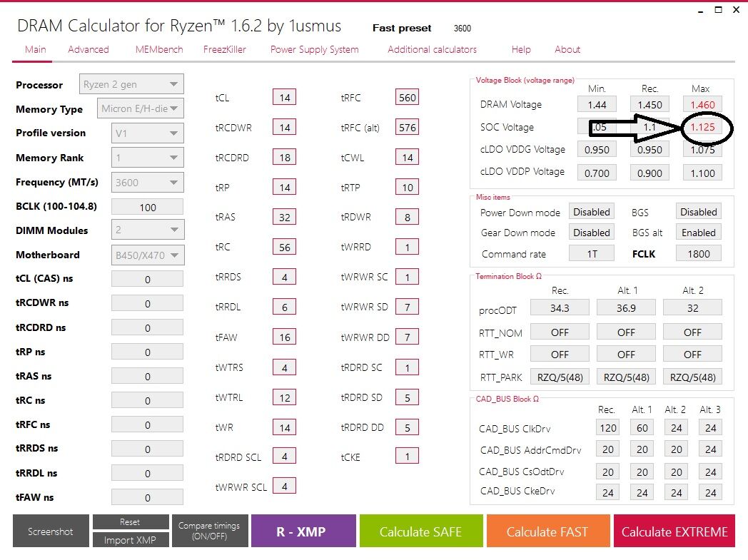The height and width of the screenshot is (560, 748).
Task: Expand the Memory Type dropdown
Action: [140, 108]
